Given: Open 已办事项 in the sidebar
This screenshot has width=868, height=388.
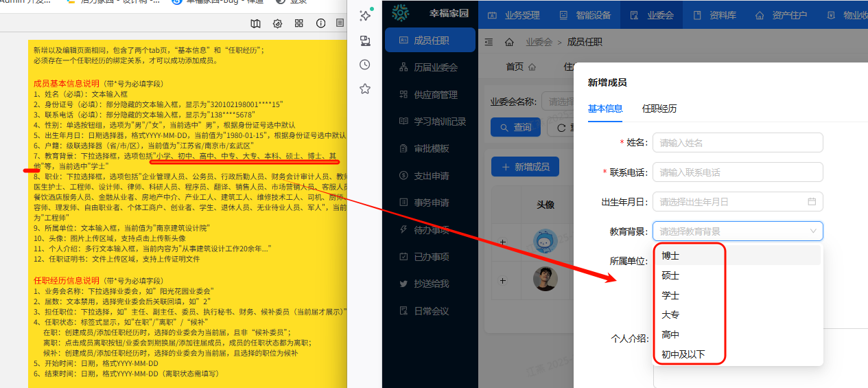Looking at the screenshot, I should pos(430,257).
